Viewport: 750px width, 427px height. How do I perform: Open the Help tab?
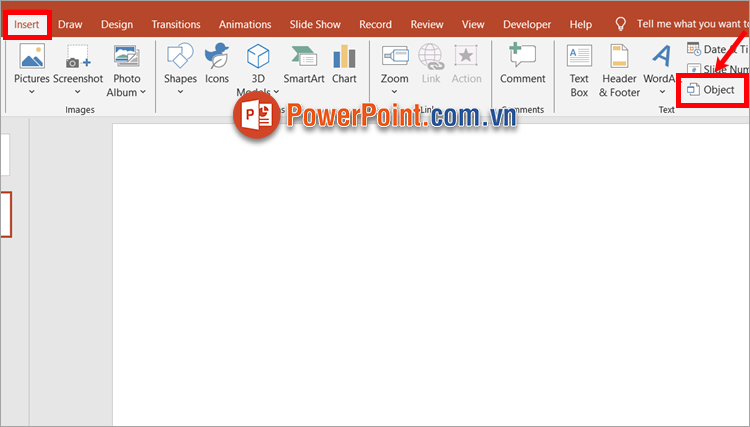[581, 24]
